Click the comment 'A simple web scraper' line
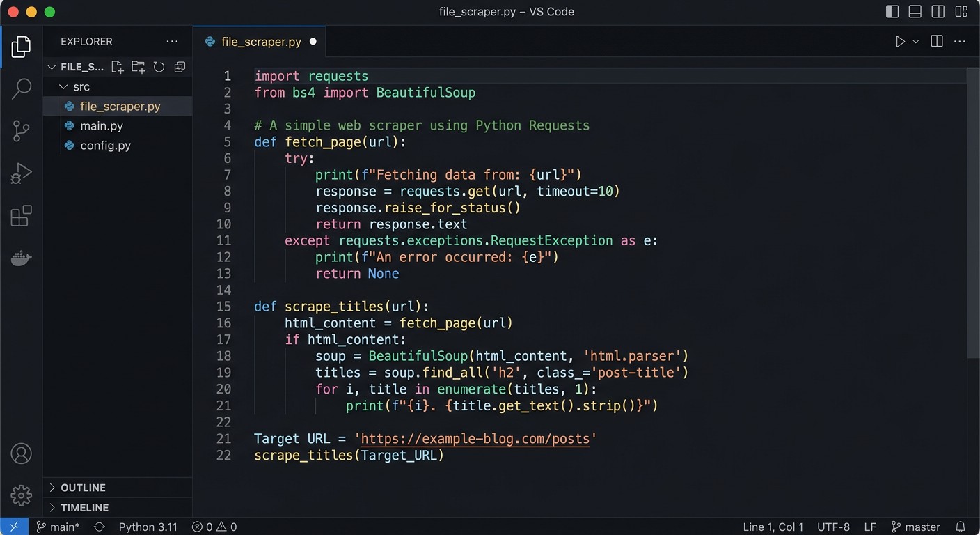This screenshot has width=980, height=535. point(422,125)
